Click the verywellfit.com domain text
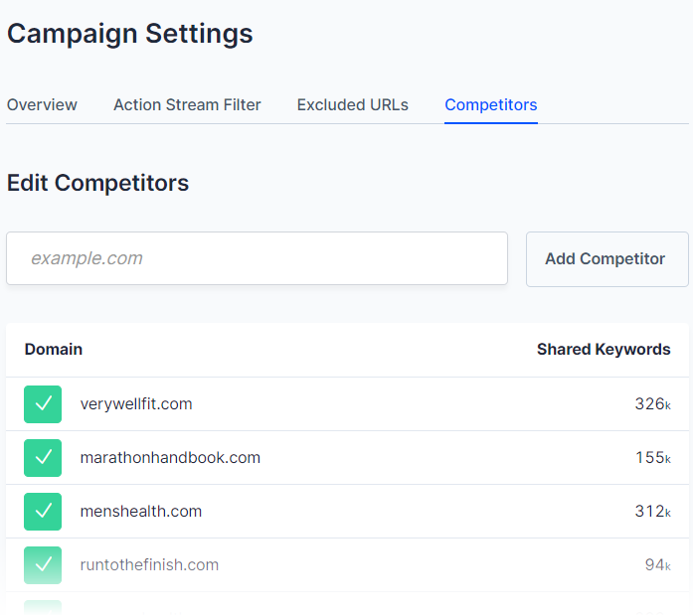The image size is (693, 616). coord(136,404)
